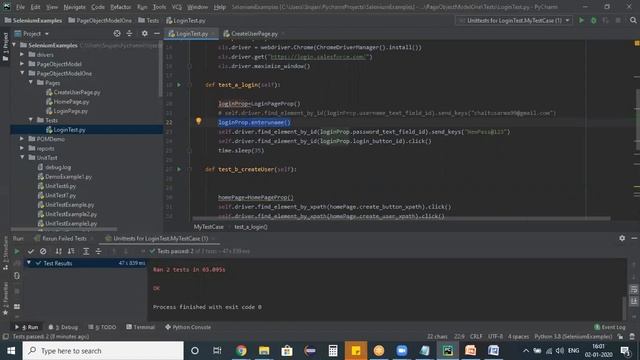Open Project panel settings gear
640x360 pixels.
pyautogui.click(x=144, y=33)
